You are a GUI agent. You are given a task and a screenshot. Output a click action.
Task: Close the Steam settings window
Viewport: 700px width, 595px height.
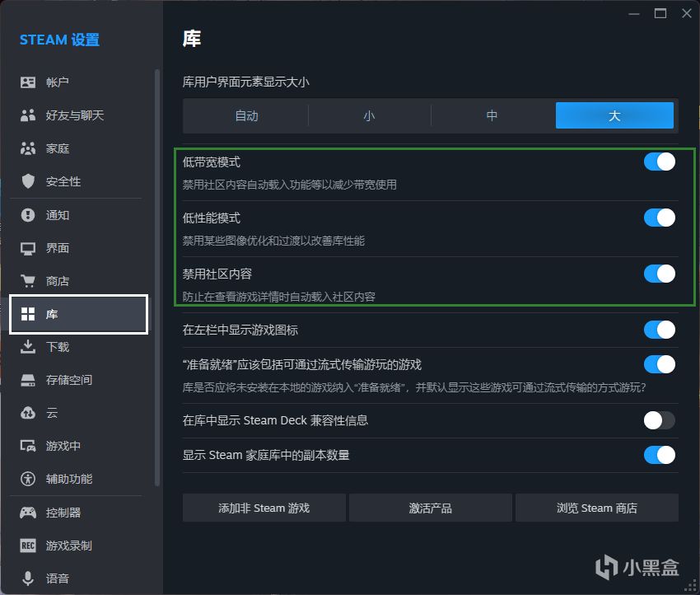687,13
